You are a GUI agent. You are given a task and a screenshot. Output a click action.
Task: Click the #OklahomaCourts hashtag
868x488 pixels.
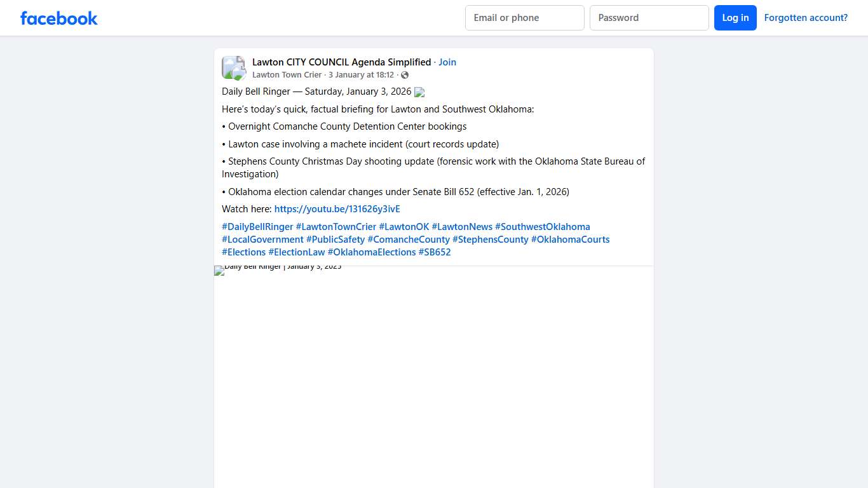[x=570, y=240]
